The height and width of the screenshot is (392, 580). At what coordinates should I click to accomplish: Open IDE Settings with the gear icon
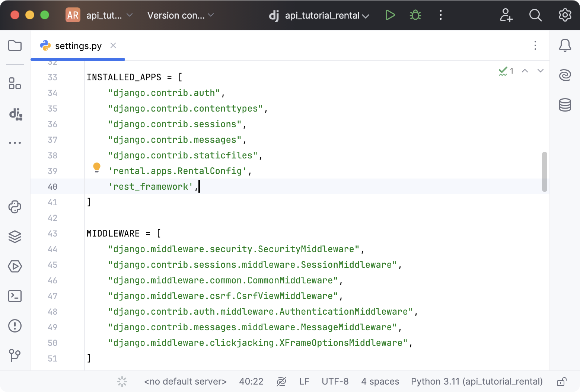[x=565, y=15]
